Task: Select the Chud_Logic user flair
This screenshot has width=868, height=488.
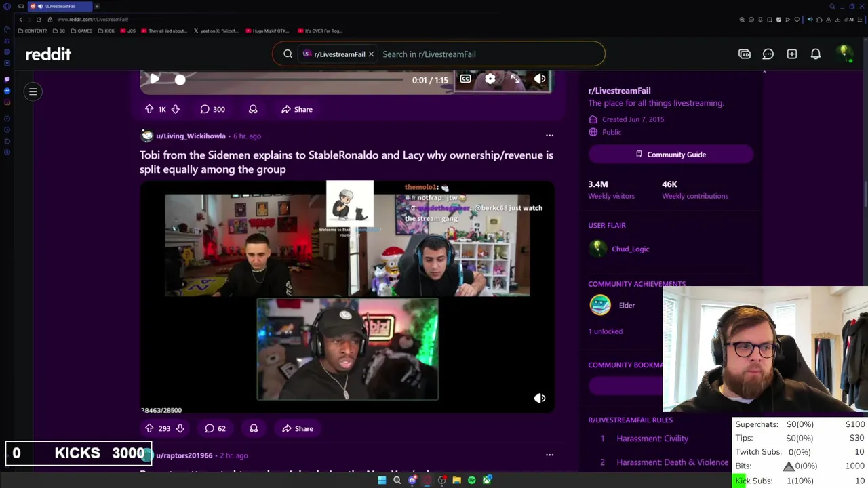Action: point(630,249)
